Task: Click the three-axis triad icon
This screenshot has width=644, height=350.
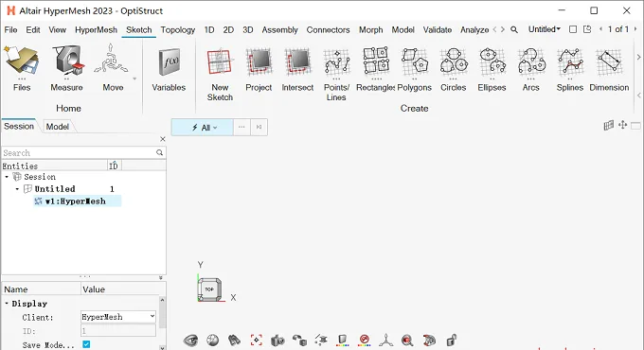Action: [385, 341]
